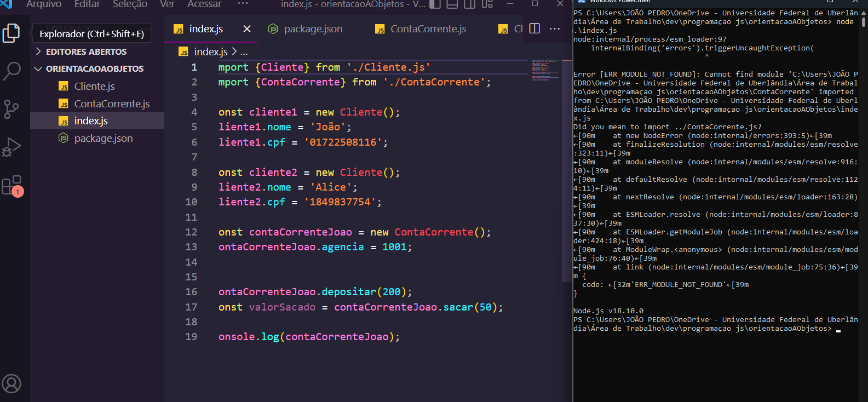The width and height of the screenshot is (868, 402).
Task: Open the Explorer view in activity bar
Action: pos(12,33)
